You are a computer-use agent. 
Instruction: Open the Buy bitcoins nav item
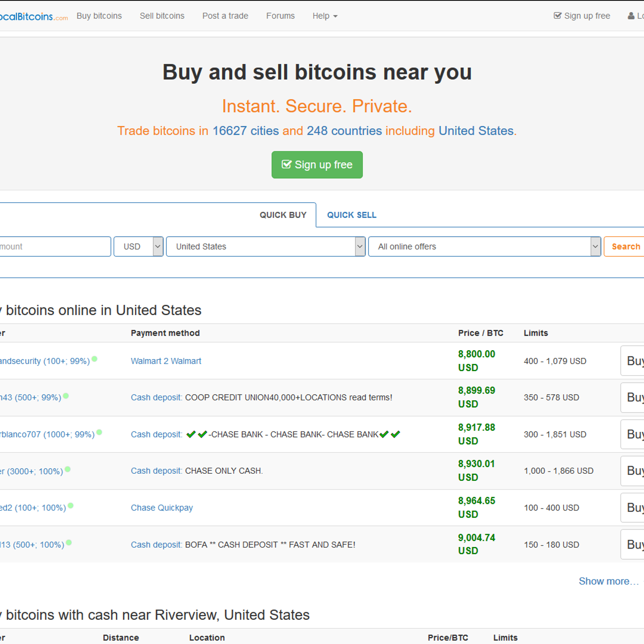tap(99, 16)
